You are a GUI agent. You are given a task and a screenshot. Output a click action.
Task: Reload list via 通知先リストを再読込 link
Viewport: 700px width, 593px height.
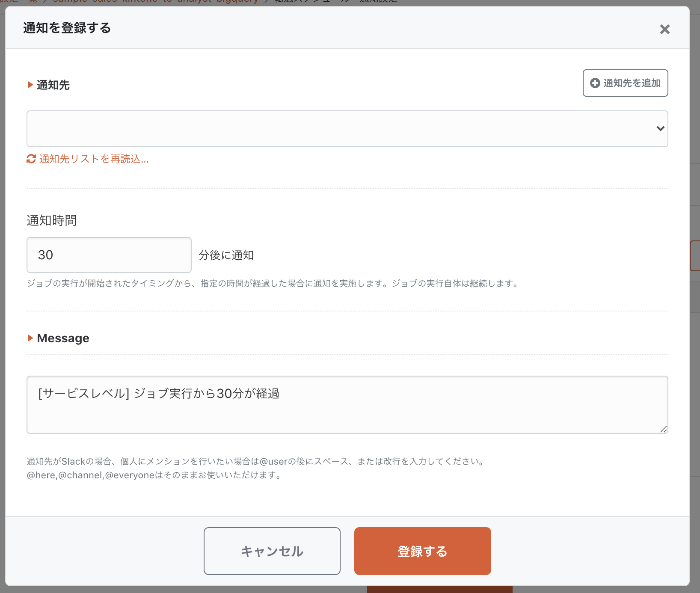point(94,159)
